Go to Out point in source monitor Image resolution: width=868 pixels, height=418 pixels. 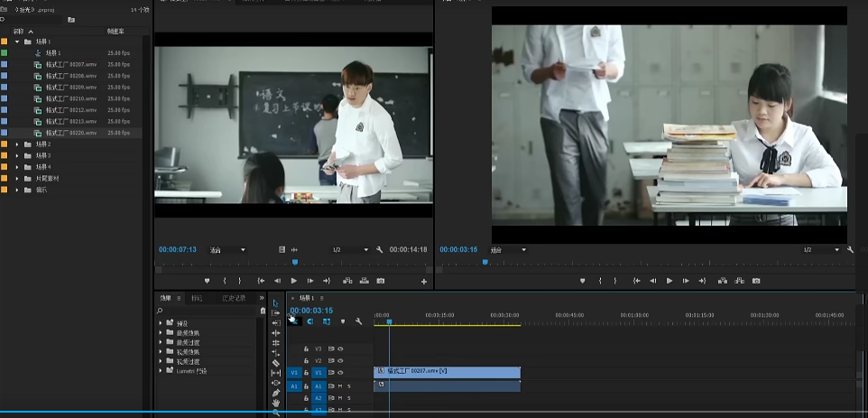click(x=327, y=281)
